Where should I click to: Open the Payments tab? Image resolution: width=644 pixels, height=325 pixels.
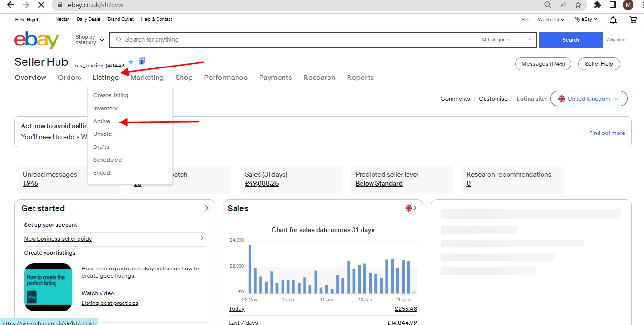click(276, 78)
